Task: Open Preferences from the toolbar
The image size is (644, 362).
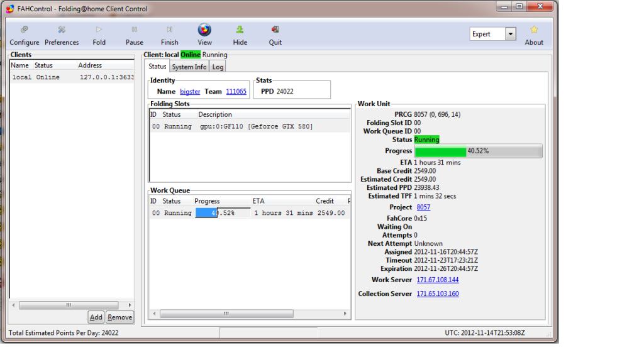Action: (x=62, y=30)
